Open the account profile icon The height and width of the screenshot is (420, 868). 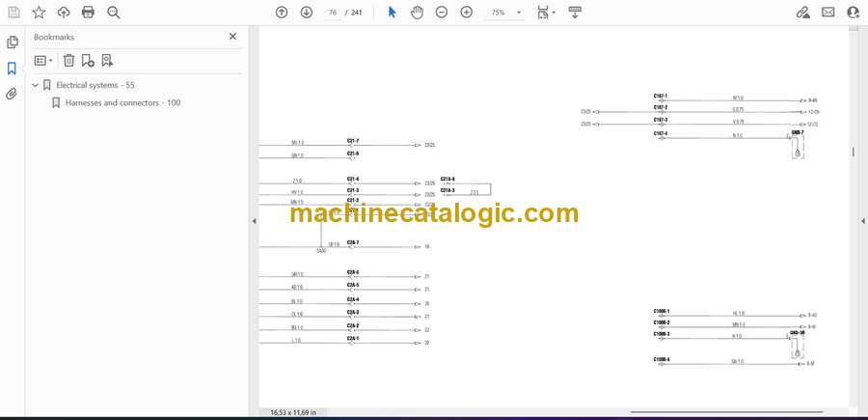(x=854, y=13)
